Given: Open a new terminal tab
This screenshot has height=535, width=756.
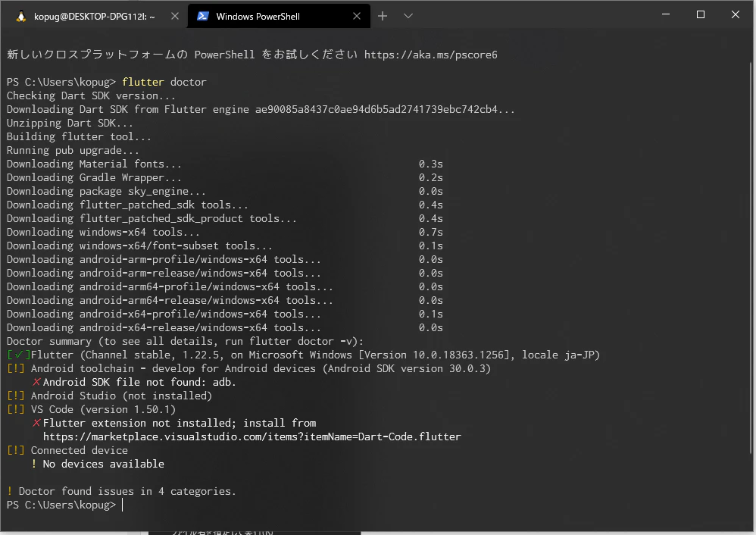Looking at the screenshot, I should [x=383, y=16].
